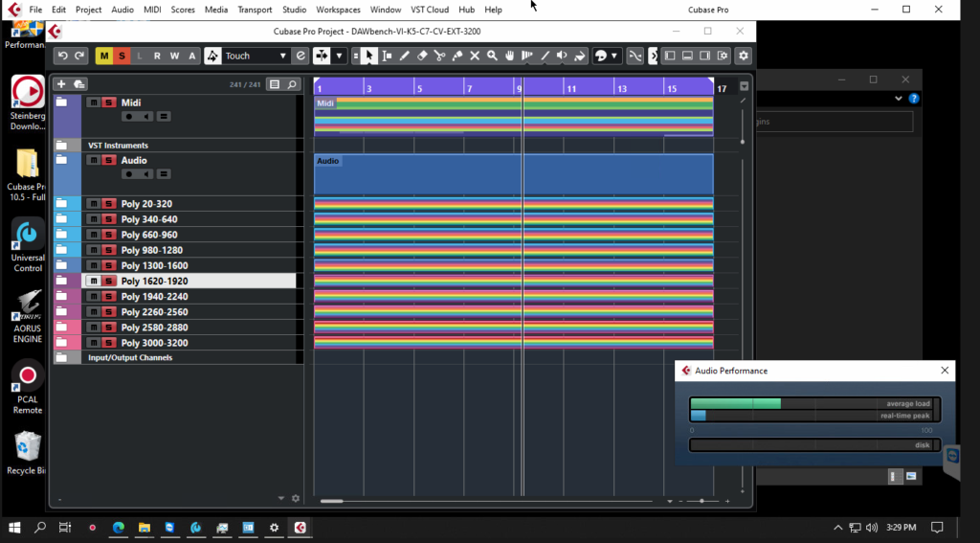The width and height of the screenshot is (980, 543).
Task: Open the Workspaces menu
Action: [338, 10]
